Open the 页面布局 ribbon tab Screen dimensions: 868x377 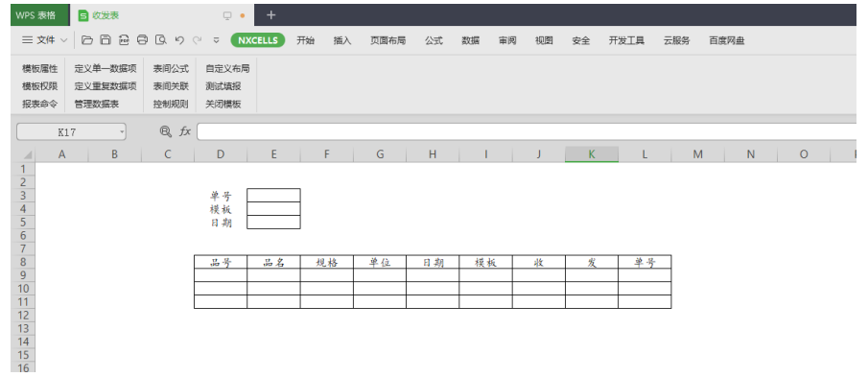click(388, 40)
